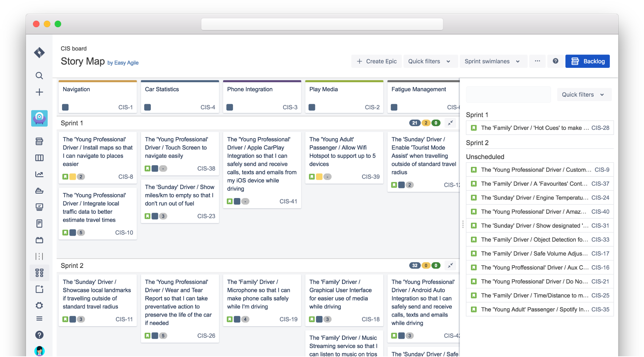Click the Jira diamond logo in sidebar
The width and height of the screenshot is (644, 357).
pyautogui.click(x=39, y=52)
